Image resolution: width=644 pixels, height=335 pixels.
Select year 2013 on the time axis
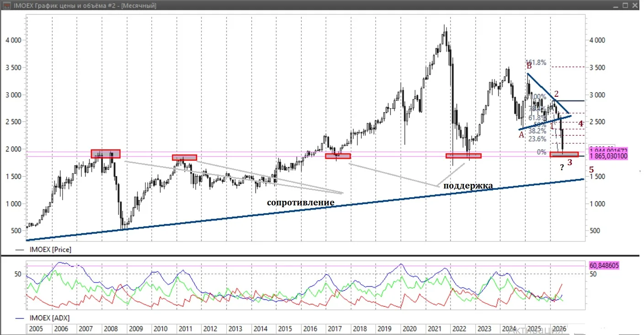(235, 329)
